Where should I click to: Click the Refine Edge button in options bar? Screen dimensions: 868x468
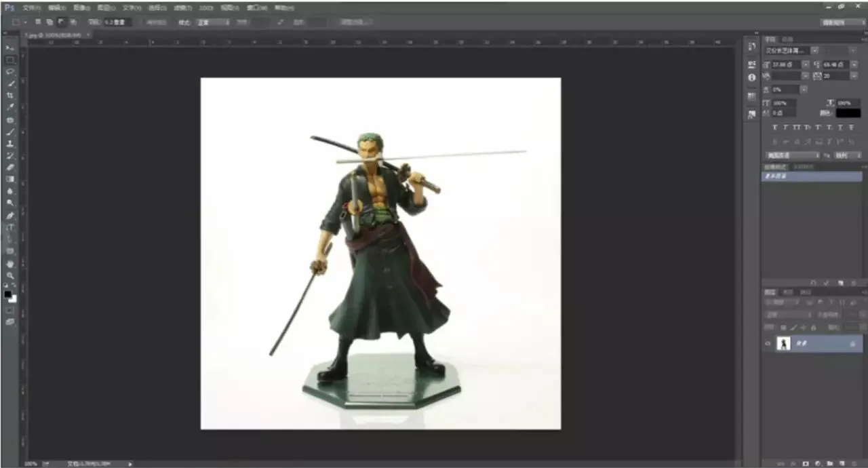(357, 22)
